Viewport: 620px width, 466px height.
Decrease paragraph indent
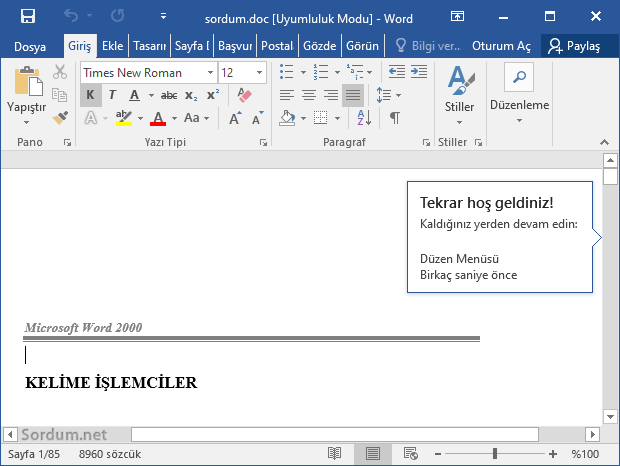click(397, 72)
